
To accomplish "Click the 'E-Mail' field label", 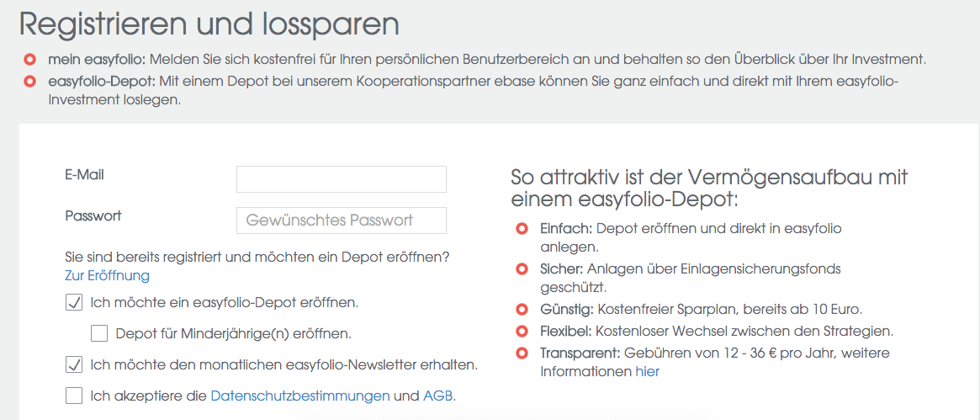I will click(84, 175).
